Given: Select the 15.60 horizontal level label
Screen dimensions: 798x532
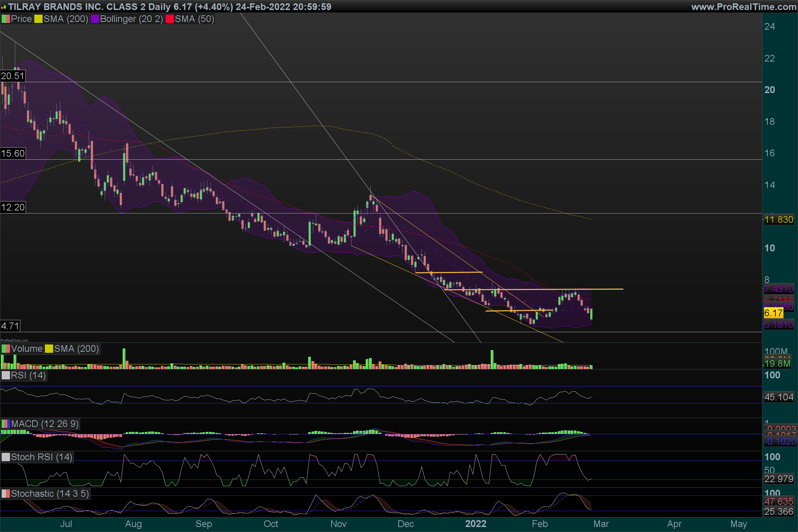Looking at the screenshot, I should pos(13,153).
